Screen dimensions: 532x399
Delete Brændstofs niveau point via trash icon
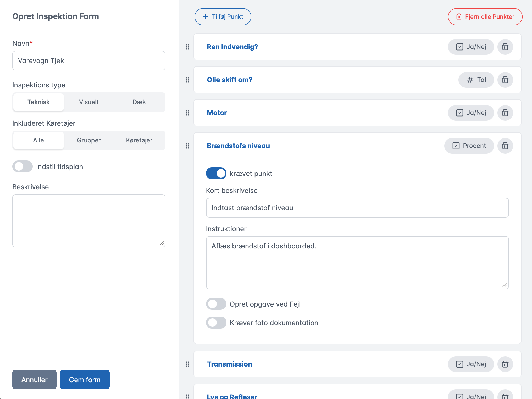coord(505,146)
